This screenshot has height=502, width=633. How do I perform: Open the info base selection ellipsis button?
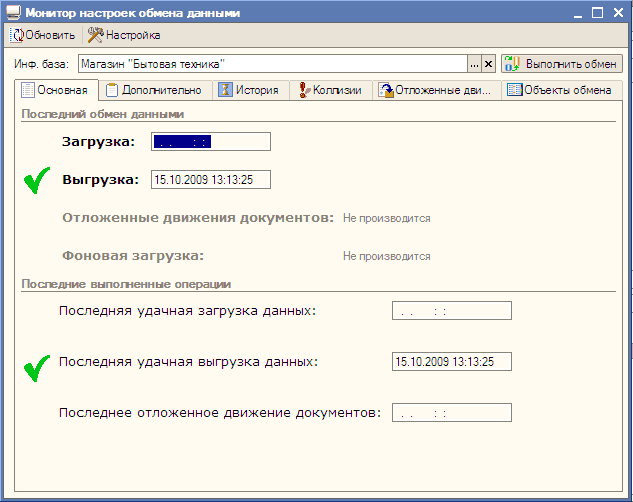(474, 63)
